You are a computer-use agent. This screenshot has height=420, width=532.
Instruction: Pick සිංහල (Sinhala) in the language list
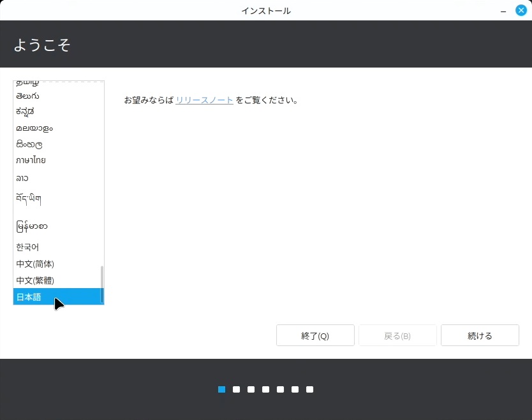point(29,145)
